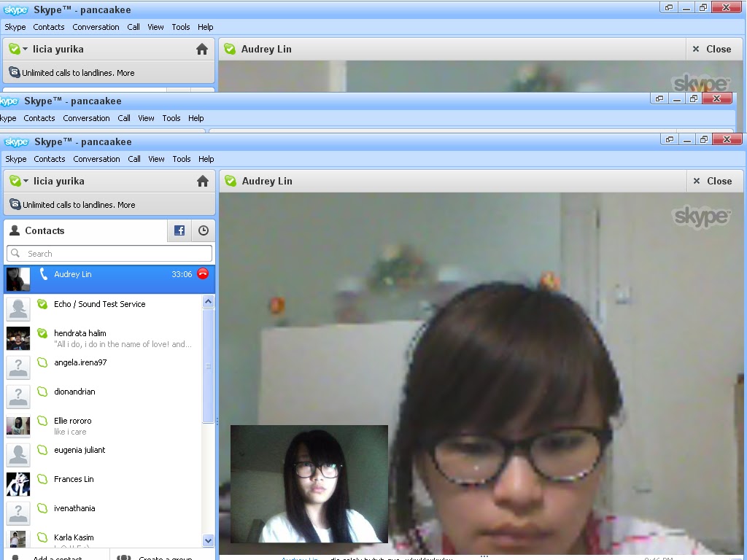Image resolution: width=747 pixels, height=560 pixels.
Task: Click the contact list scrollbar thumb
Action: (208, 366)
